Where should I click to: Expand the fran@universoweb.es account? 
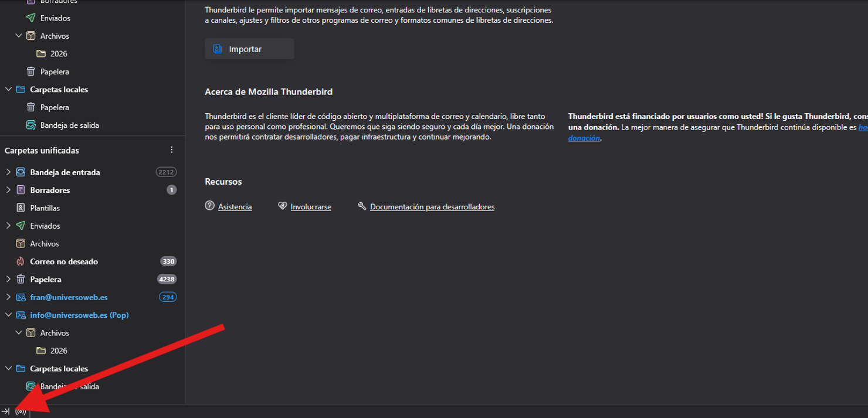click(8, 297)
